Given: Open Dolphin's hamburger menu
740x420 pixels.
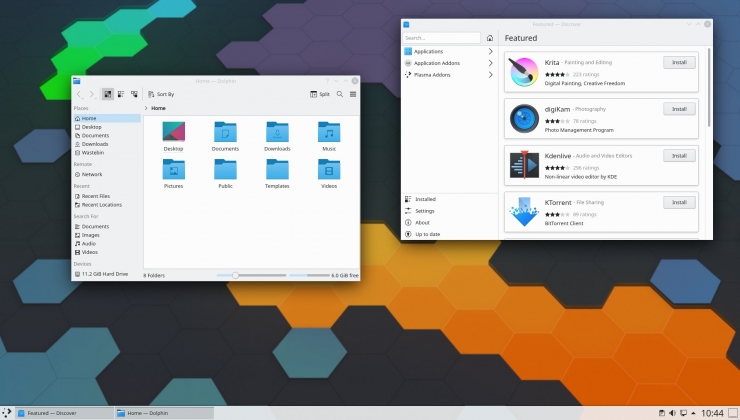Looking at the screenshot, I should point(353,94).
